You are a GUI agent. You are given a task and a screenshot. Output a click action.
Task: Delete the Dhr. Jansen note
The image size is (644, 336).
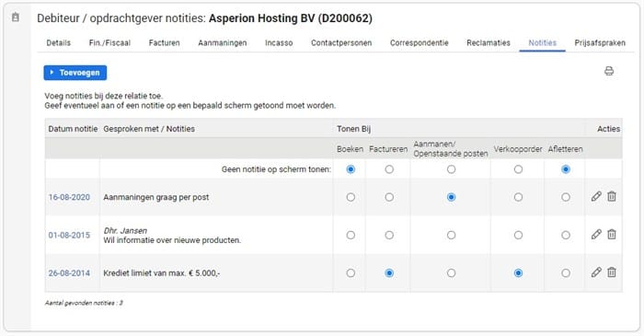tap(612, 234)
